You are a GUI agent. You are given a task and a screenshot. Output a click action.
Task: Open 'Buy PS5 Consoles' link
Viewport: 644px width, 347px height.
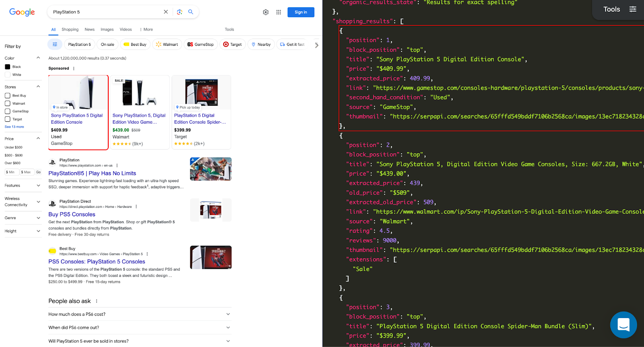click(x=72, y=214)
